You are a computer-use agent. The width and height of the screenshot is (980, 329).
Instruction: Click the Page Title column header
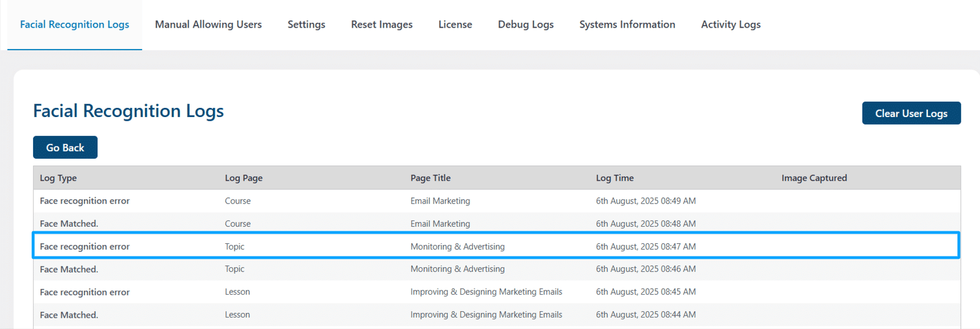pyautogui.click(x=431, y=178)
